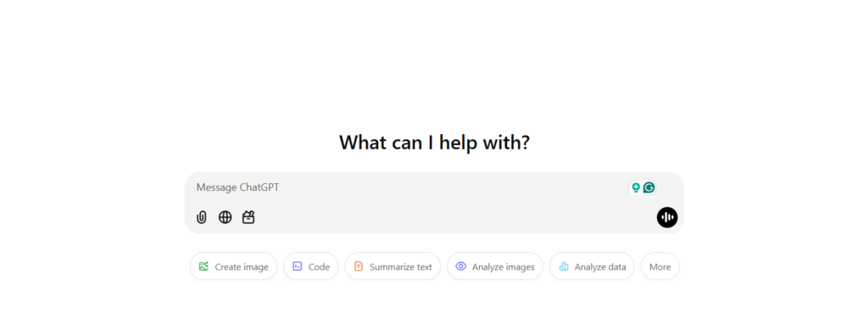Viewport: 868px width, 336px height.
Task: Toggle the globe web search icon
Action: 225,217
